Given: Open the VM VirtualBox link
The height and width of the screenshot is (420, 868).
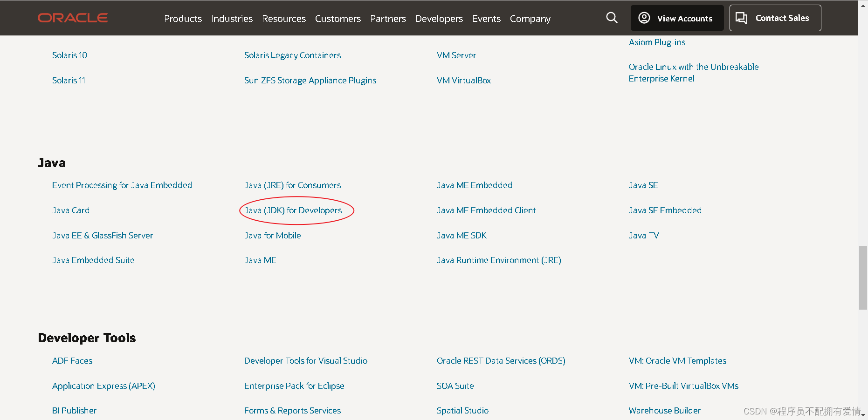Looking at the screenshot, I should [463, 81].
